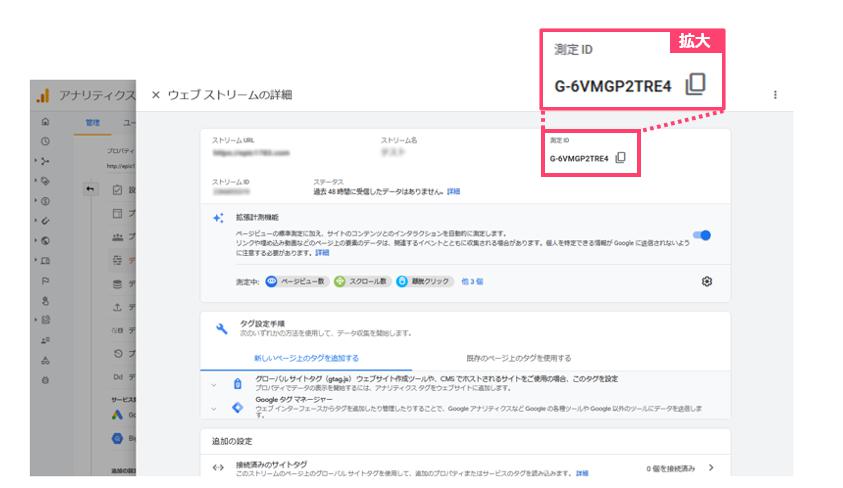Open Home icon in background sidebar
This screenshot has width=843, height=488.
tap(45, 121)
